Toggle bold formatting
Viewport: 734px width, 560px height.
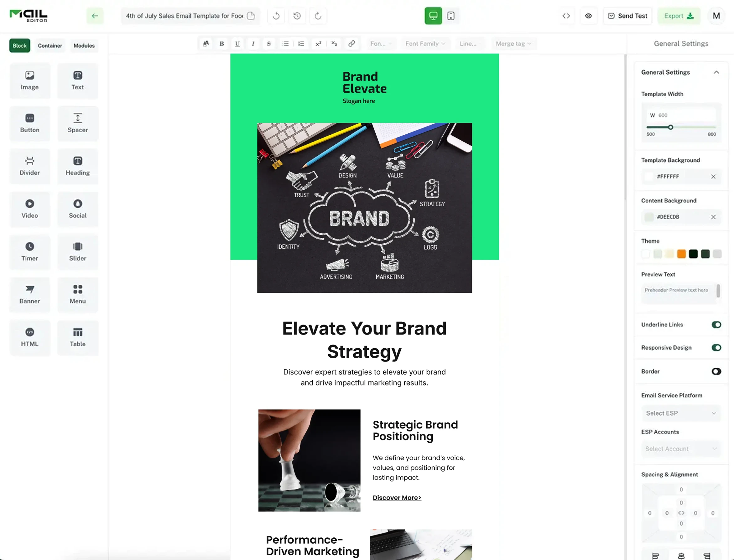pyautogui.click(x=222, y=44)
